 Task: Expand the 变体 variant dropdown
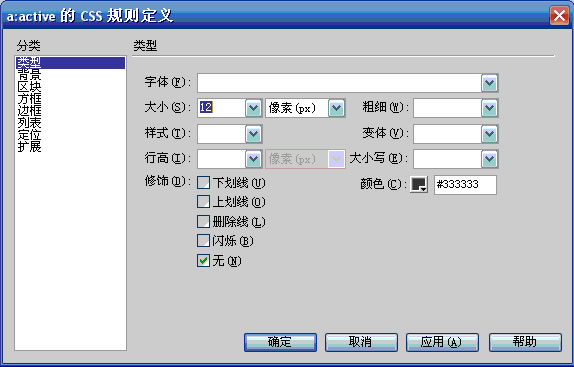(489, 134)
